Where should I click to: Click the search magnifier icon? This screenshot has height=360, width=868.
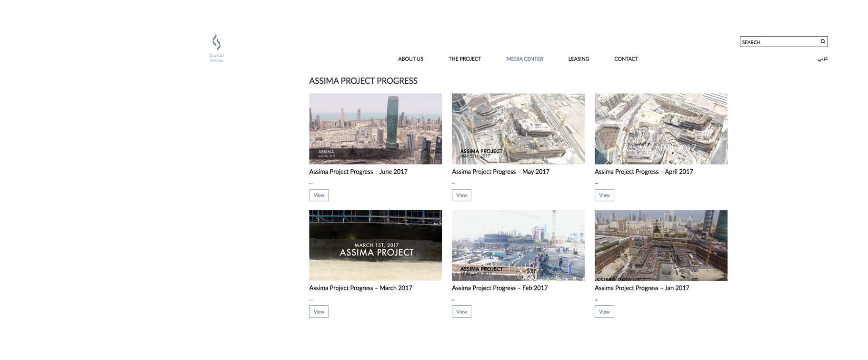(823, 42)
